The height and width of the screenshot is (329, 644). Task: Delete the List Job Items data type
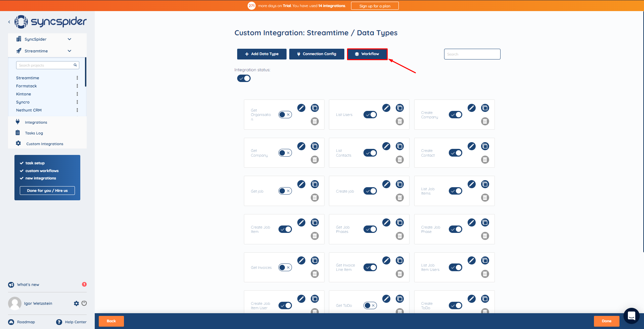click(485, 198)
